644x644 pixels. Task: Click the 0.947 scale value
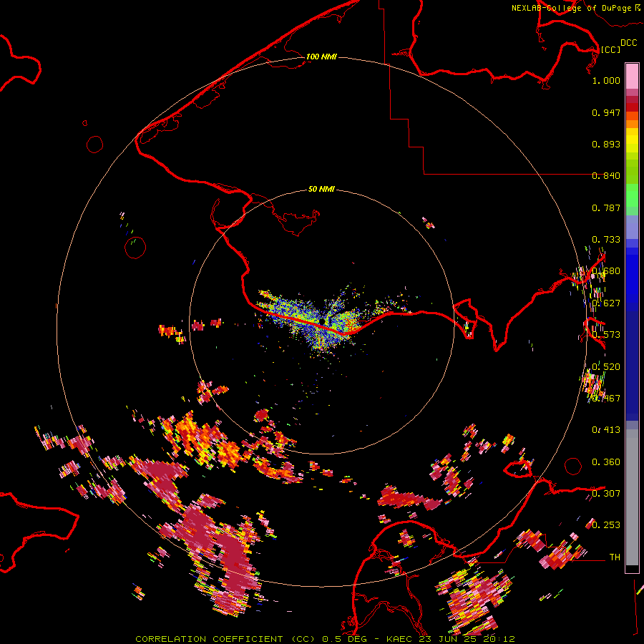point(606,112)
